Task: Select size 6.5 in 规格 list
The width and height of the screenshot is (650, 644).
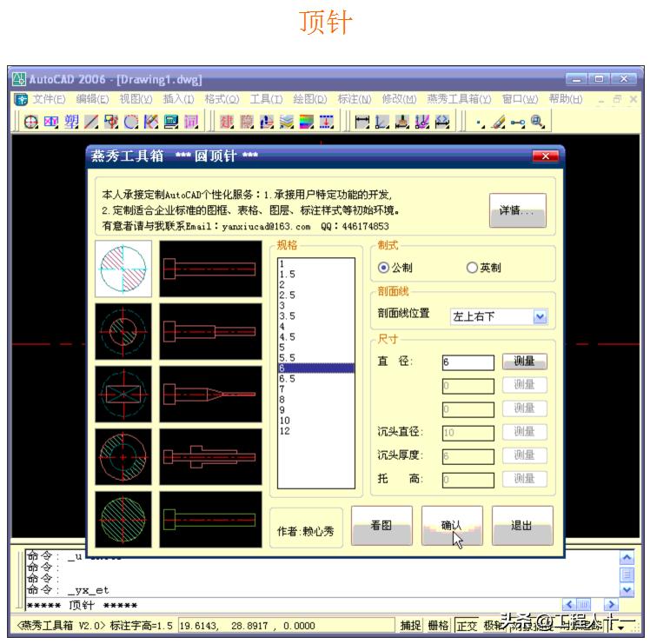Action: pyautogui.click(x=316, y=379)
